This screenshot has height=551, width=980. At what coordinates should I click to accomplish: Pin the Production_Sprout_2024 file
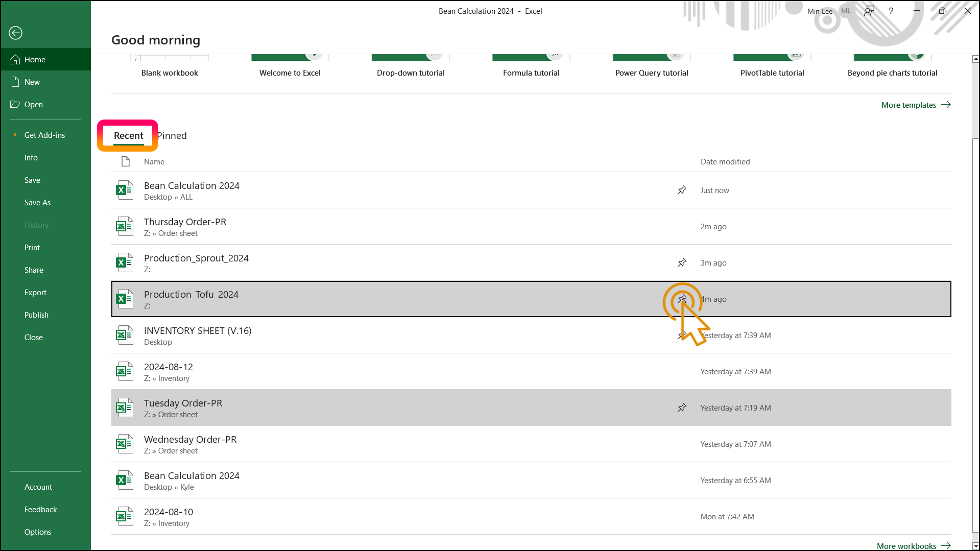coord(682,262)
